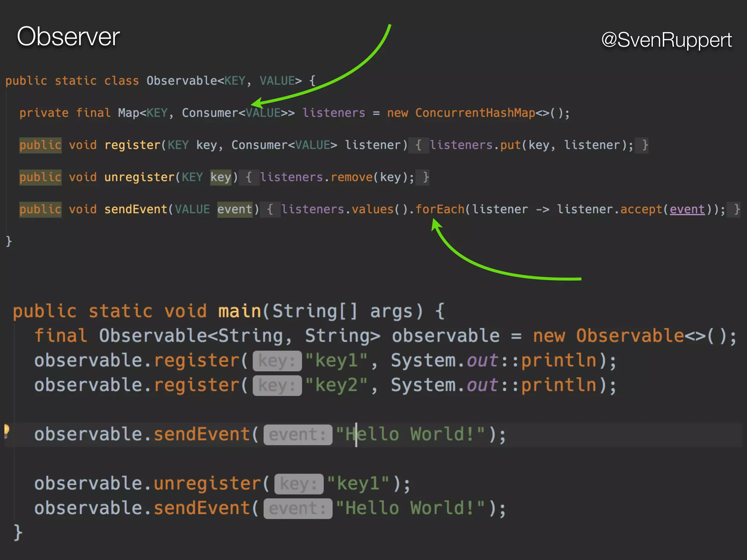Screen dimensions: 747x560
Task: Click key: hint in the unregister call
Action: pyautogui.click(x=298, y=484)
